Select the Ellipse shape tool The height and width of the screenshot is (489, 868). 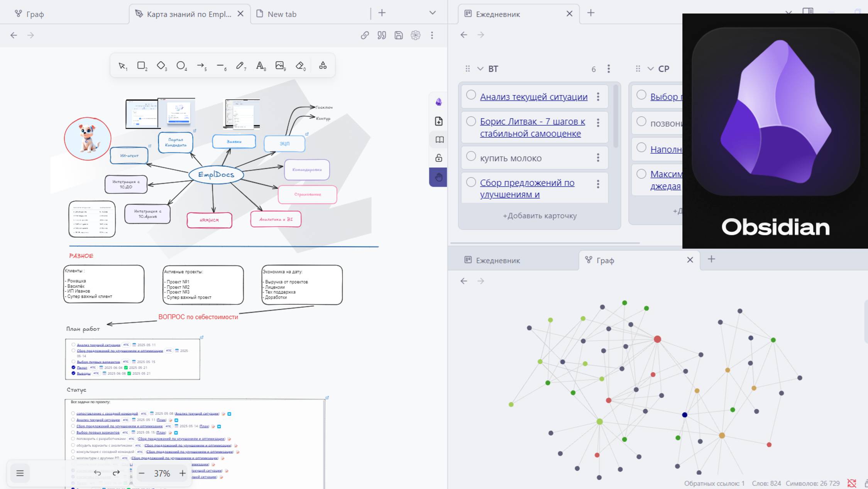[x=181, y=66]
